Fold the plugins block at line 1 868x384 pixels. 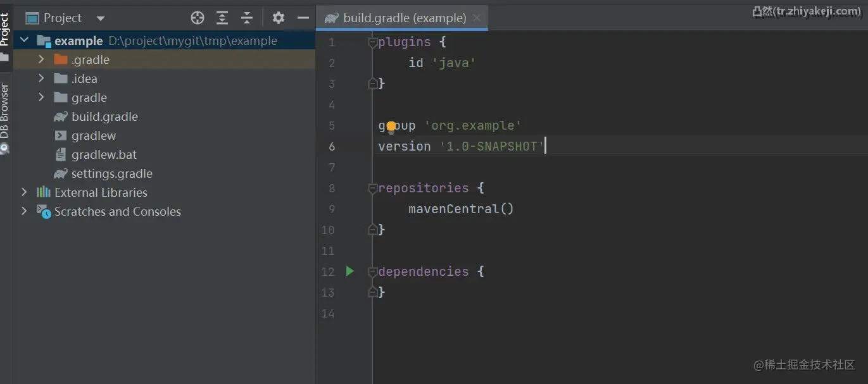click(x=373, y=42)
